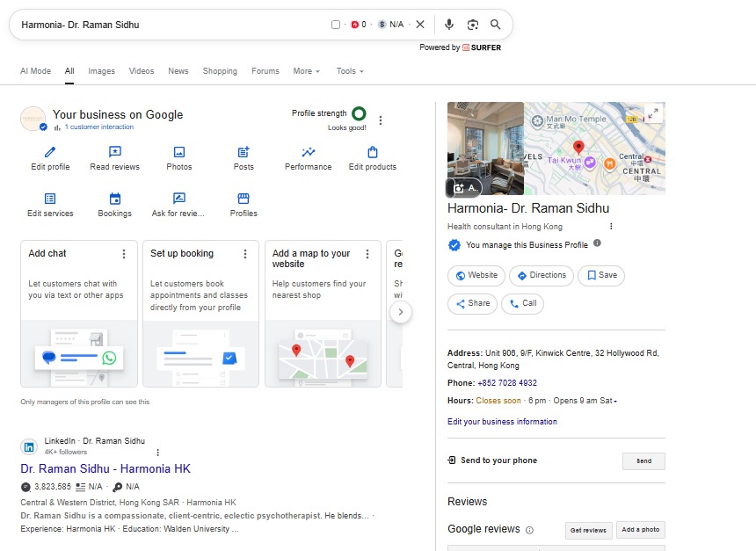756x551 pixels.
Task: Show next suggestion cards with arrow
Action: click(x=400, y=312)
